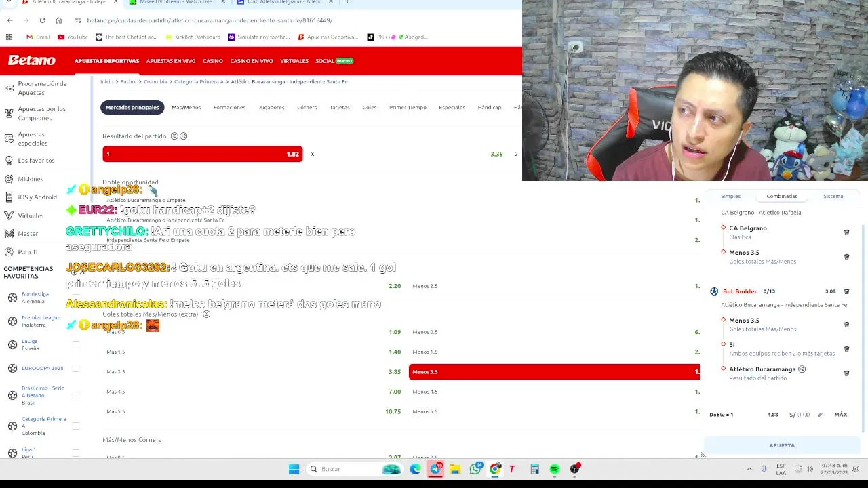Open the KickBot Dashboard bookmark
Screen dimensions: 868x488
tap(192, 37)
